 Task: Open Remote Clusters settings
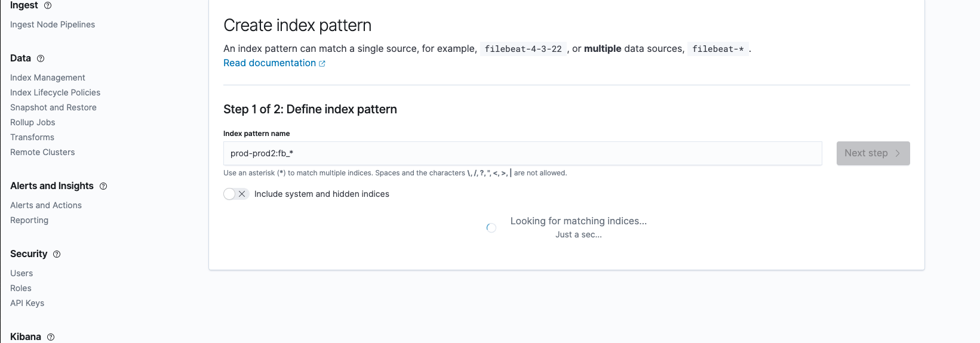tap(42, 152)
